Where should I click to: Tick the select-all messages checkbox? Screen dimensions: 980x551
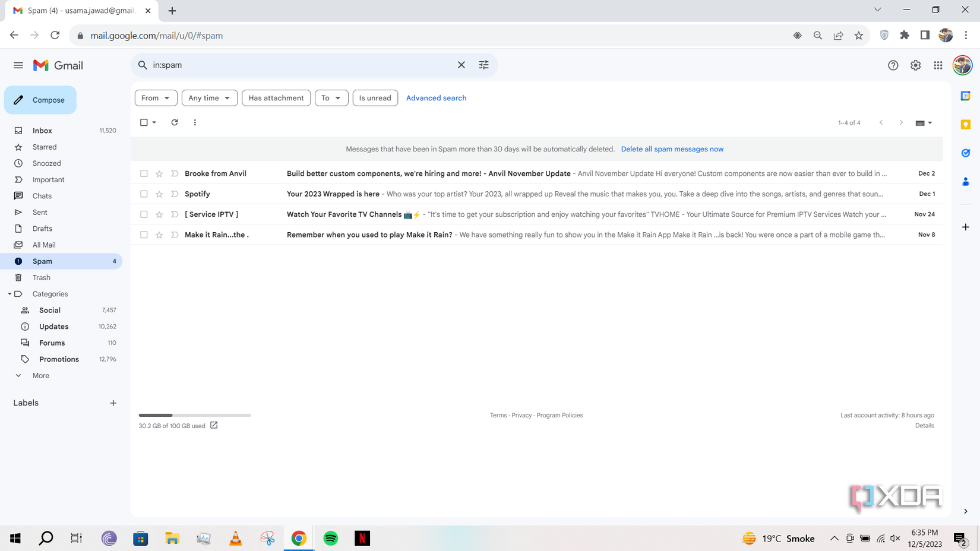pyautogui.click(x=144, y=122)
